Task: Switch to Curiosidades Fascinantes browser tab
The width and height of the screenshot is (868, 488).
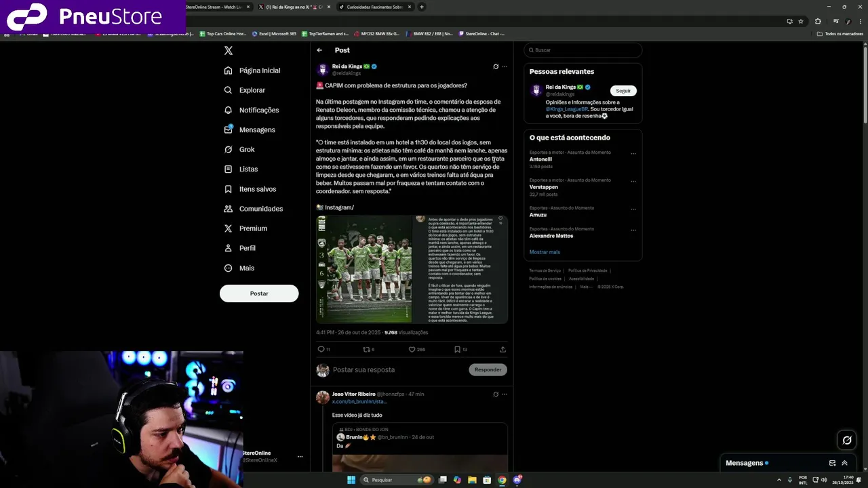Action: (374, 7)
